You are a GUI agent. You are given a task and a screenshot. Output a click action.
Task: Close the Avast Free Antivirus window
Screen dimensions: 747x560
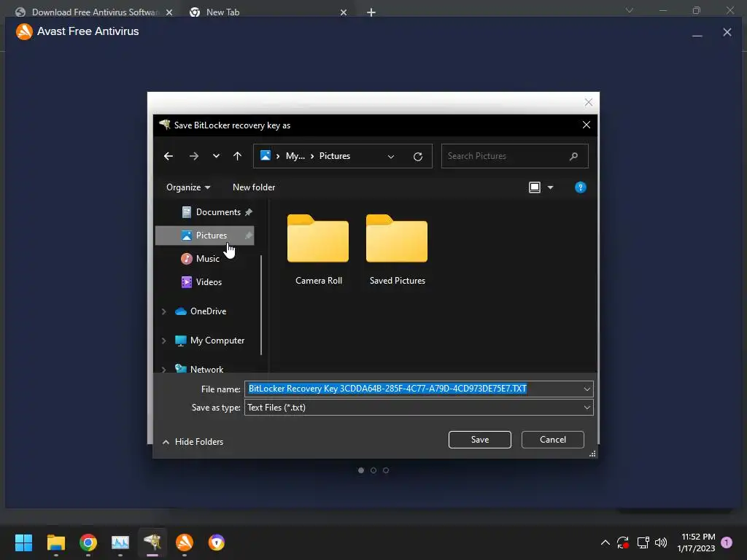pyautogui.click(x=727, y=32)
